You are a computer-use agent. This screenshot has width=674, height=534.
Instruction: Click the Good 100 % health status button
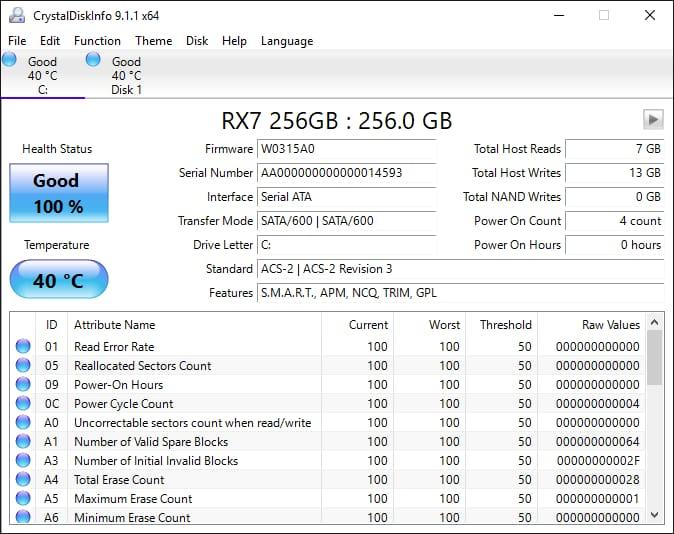(58, 193)
